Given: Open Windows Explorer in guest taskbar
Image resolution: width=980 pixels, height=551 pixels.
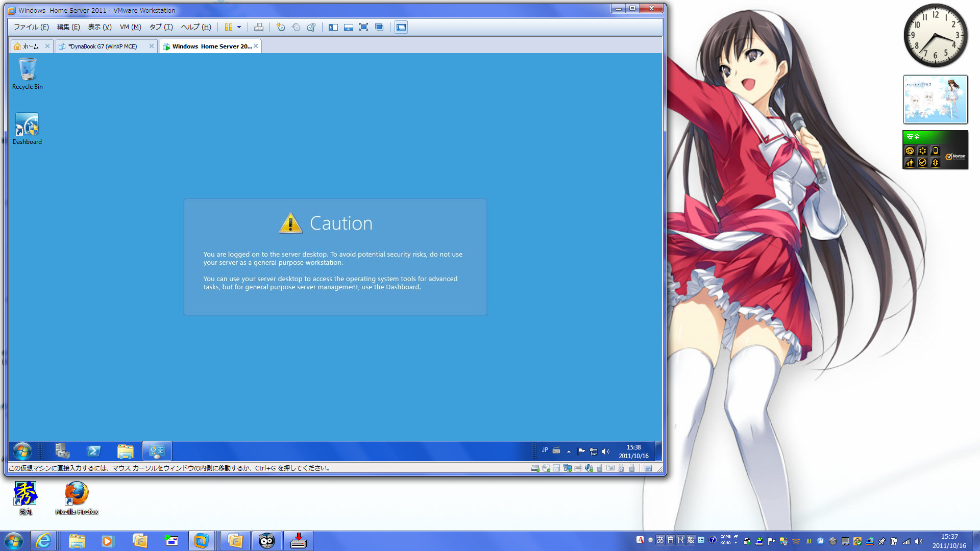Looking at the screenshot, I should point(126,451).
